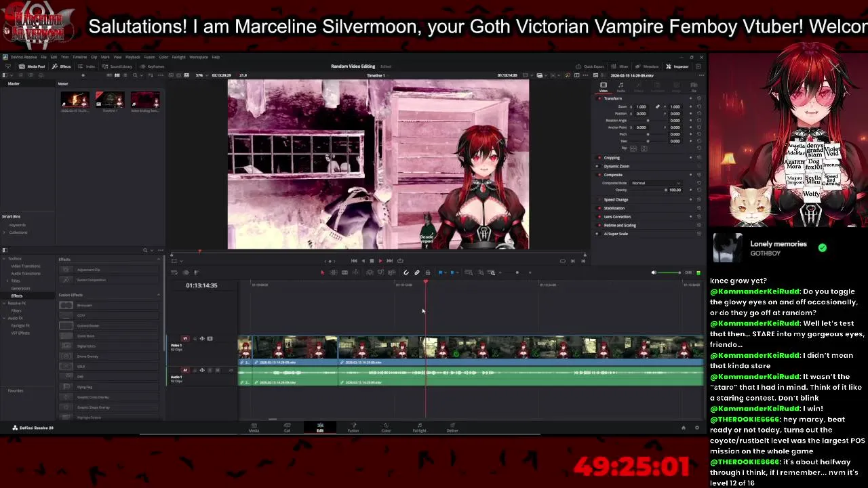Open the Fusion menu in the menu bar
This screenshot has height=488, width=868.
coord(149,57)
